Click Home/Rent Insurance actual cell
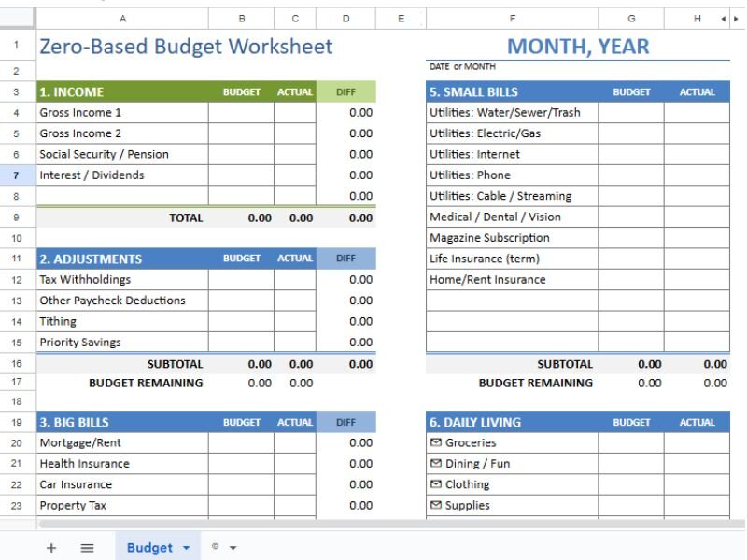Screen dimensions: 747x560 click(697, 279)
